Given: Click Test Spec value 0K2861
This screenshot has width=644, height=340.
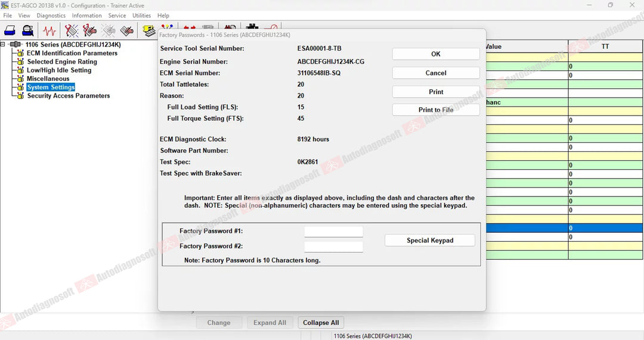Looking at the screenshot, I should click(x=308, y=161).
